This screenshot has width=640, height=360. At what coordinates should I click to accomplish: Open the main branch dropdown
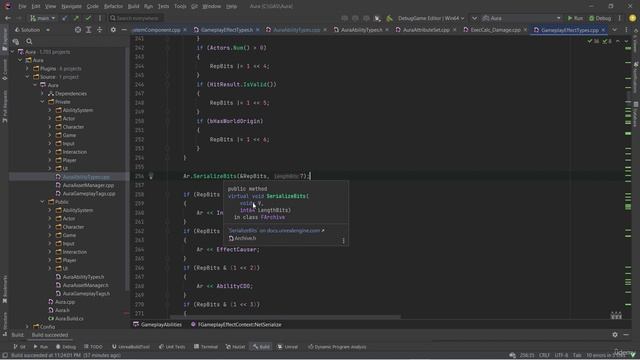pyautogui.click(x=42, y=18)
